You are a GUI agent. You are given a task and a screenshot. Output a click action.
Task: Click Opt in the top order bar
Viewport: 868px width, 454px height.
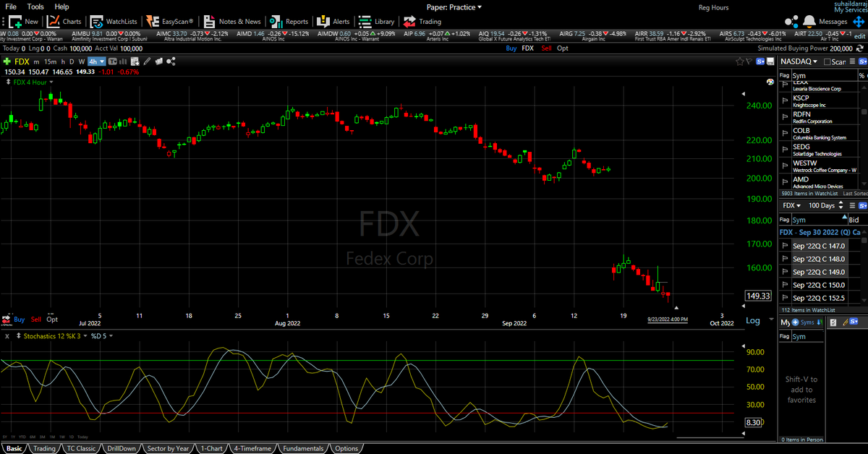coord(563,48)
